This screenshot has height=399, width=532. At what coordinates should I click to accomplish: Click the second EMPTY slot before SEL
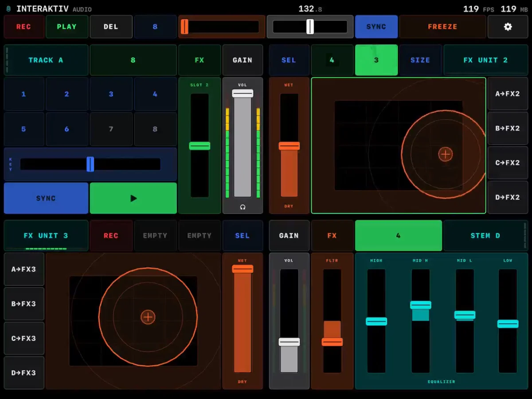[x=199, y=235]
